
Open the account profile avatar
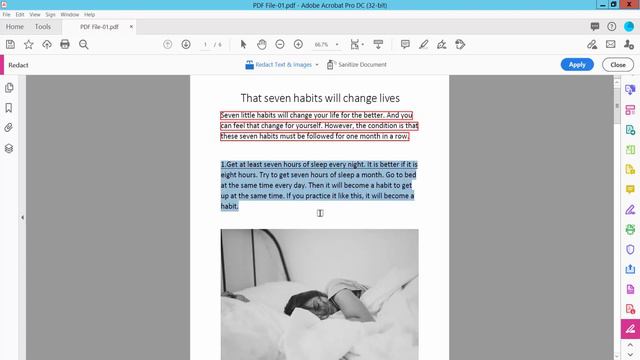[629, 27]
